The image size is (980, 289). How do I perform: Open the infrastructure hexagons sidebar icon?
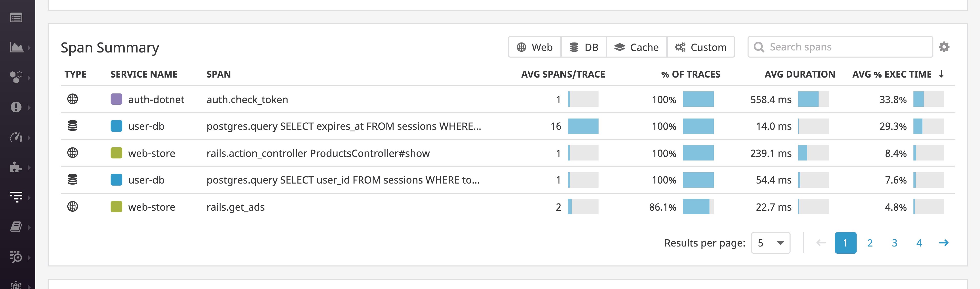point(16,77)
